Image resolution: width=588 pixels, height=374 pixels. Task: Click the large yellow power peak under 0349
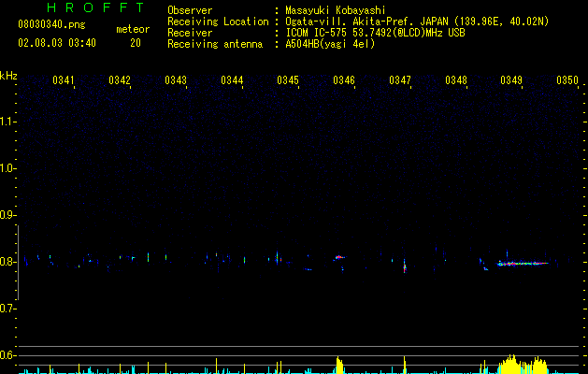pos(522,365)
